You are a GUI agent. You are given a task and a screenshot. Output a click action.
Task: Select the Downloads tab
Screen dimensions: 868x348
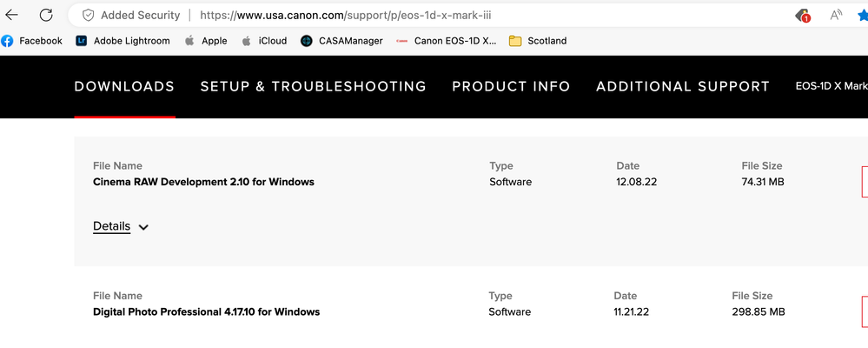(124, 86)
